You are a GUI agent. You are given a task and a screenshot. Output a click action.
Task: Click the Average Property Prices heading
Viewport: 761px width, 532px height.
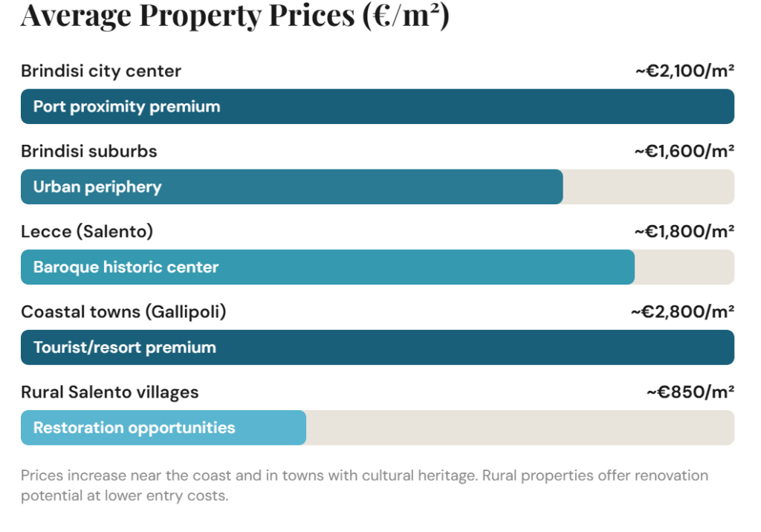coord(235,15)
